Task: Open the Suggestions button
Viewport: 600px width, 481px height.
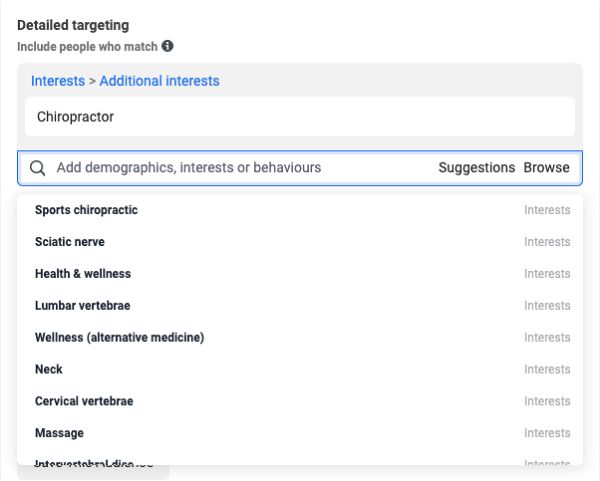Action: tap(477, 168)
